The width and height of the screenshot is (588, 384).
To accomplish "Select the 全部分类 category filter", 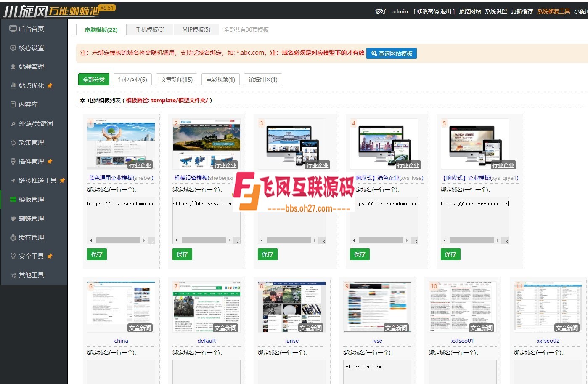I will pos(94,80).
